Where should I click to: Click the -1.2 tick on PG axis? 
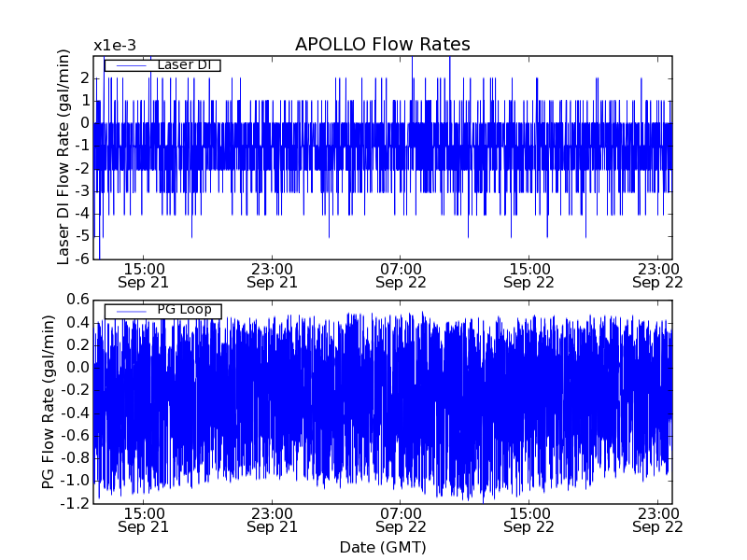click(x=75, y=503)
